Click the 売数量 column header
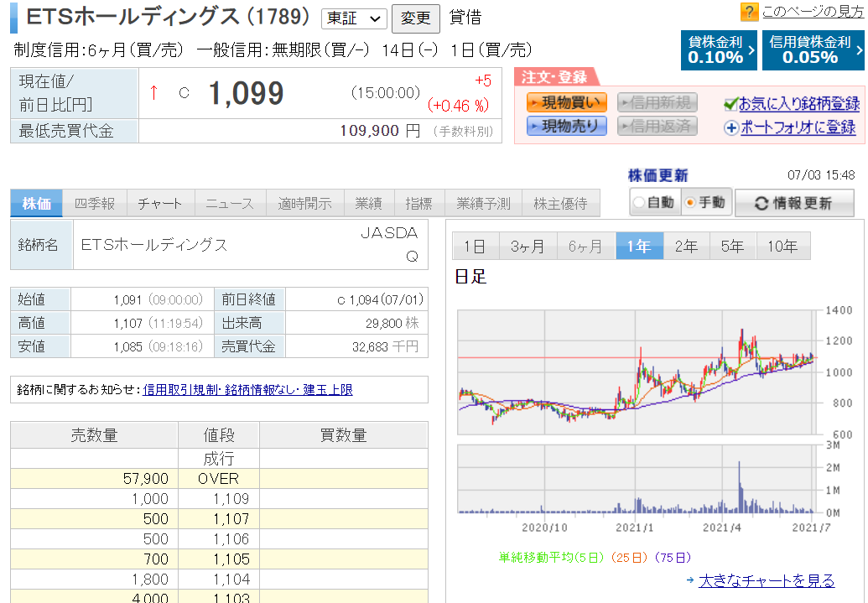 [x=94, y=435]
